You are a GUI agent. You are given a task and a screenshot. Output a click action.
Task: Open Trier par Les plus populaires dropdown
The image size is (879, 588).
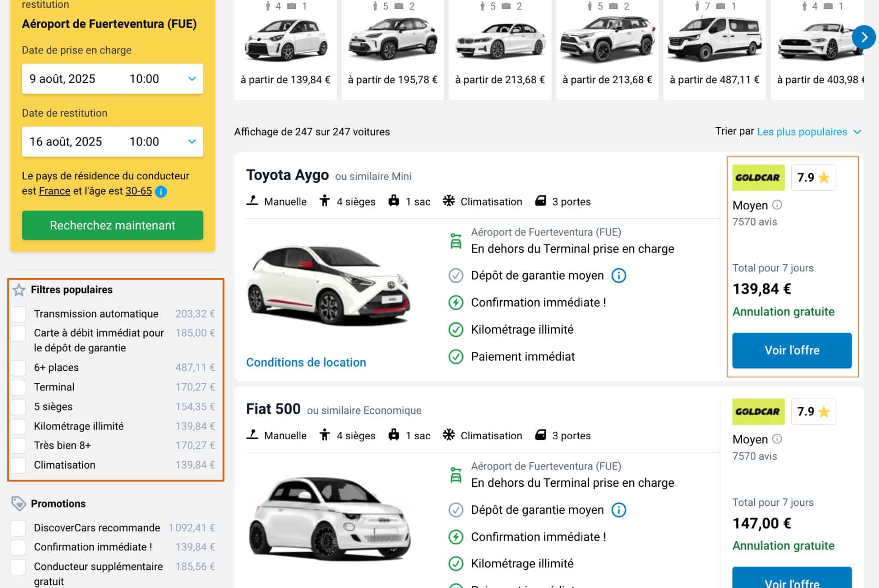pyautogui.click(x=809, y=132)
